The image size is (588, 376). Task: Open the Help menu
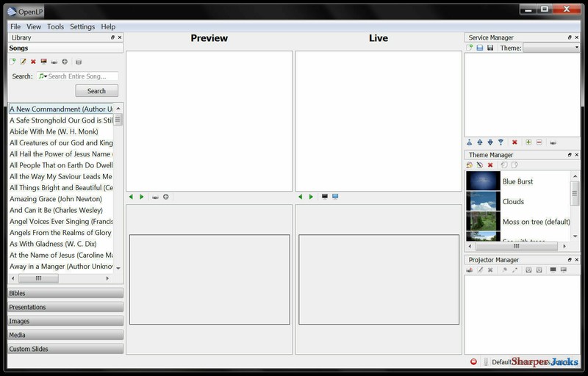pyautogui.click(x=108, y=26)
